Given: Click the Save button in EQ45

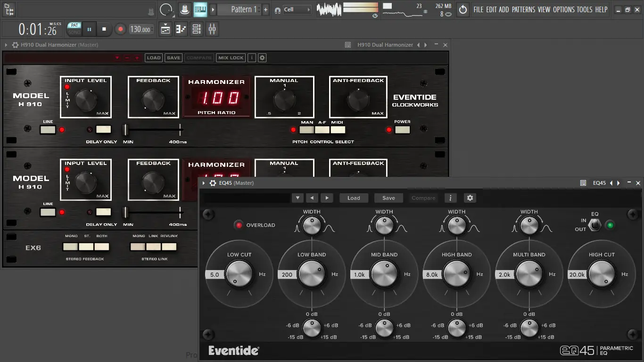Looking at the screenshot, I should point(388,198).
